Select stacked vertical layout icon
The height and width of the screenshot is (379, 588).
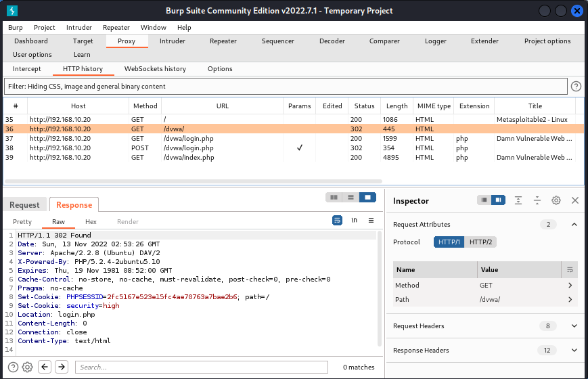tap(350, 198)
